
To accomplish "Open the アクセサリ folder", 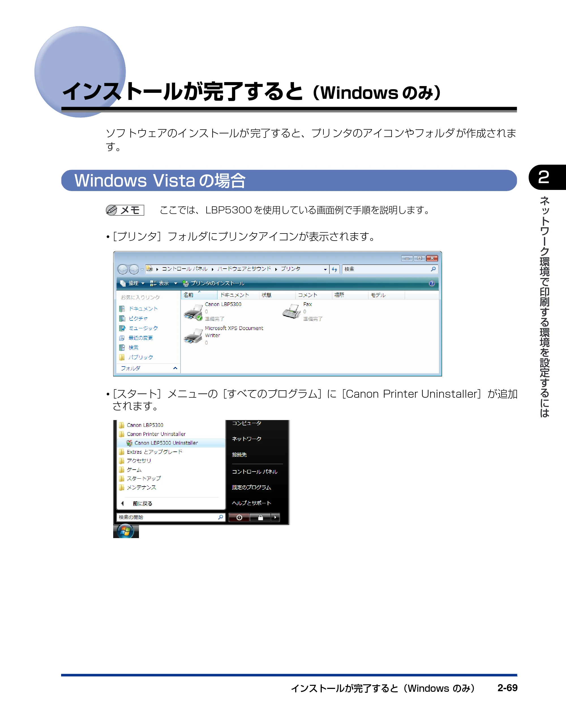I will [x=135, y=461].
